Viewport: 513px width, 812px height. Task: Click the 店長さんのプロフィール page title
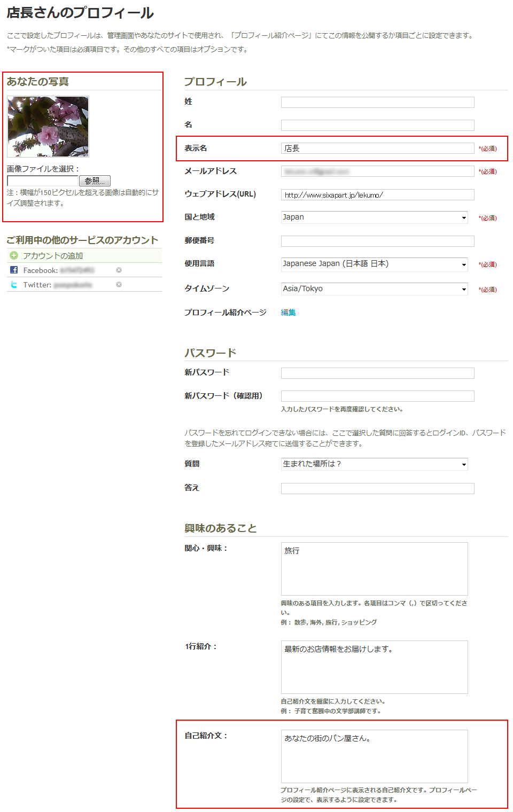click(x=80, y=13)
